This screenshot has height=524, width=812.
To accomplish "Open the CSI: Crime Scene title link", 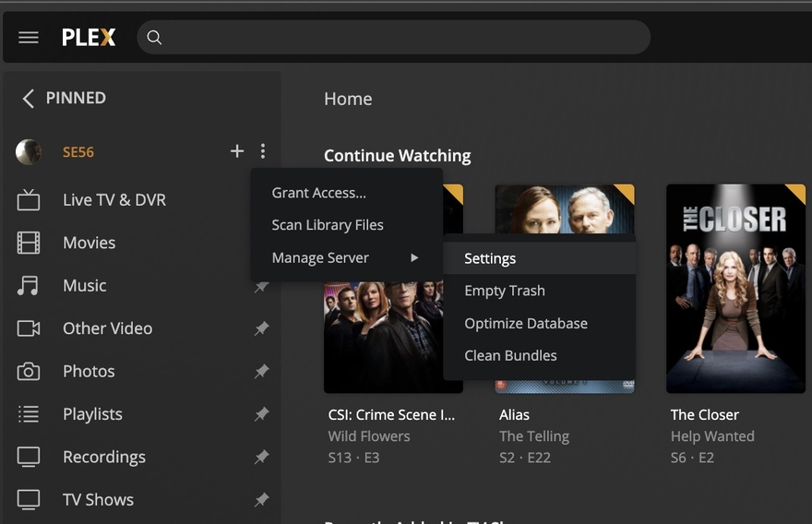I will 391,415.
